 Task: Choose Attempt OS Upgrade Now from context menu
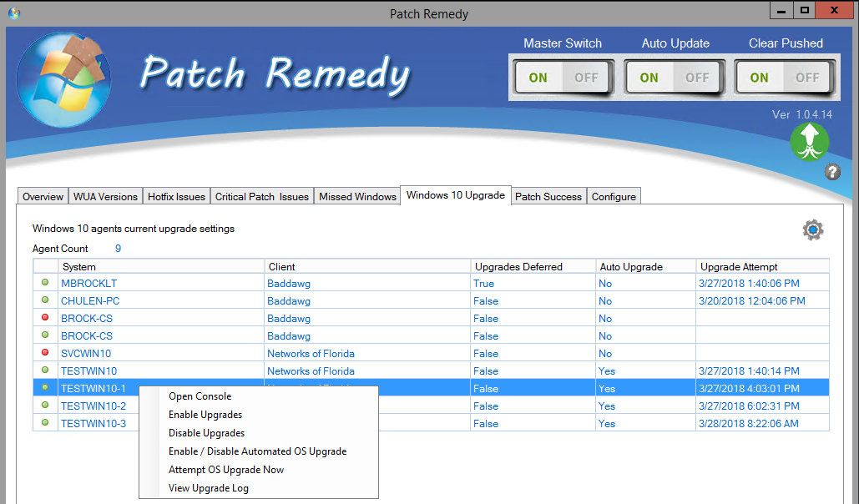click(x=226, y=470)
